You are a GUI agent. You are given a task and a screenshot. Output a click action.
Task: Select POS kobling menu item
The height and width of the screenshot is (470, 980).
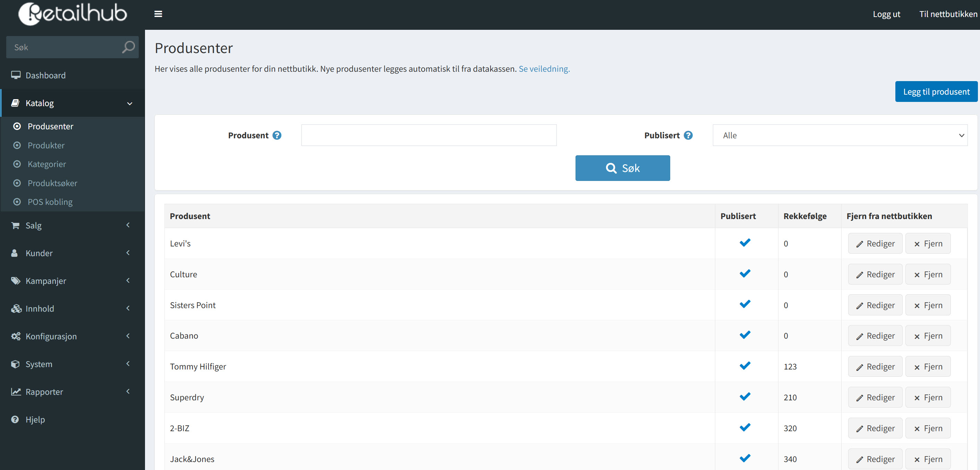(50, 202)
